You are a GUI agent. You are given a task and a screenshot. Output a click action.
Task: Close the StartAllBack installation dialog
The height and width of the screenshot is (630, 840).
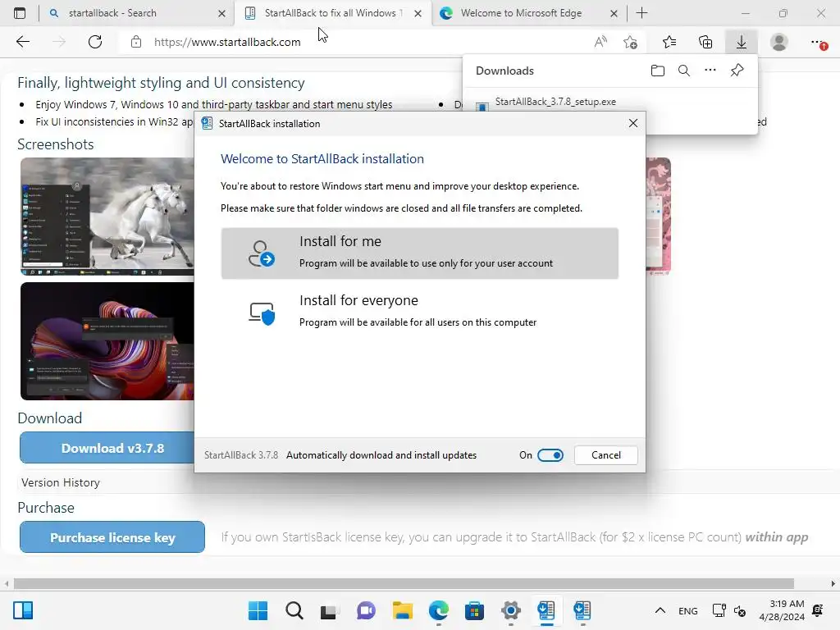[632, 123]
